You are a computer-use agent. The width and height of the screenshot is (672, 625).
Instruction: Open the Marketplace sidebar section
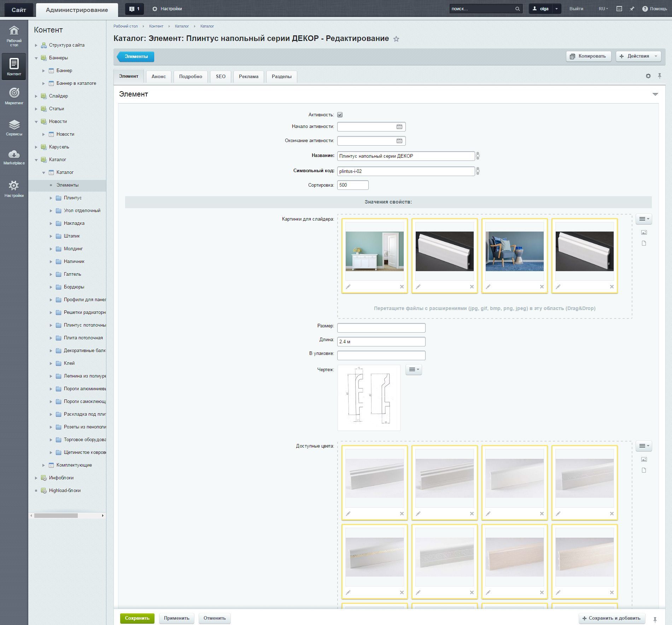pos(14,157)
